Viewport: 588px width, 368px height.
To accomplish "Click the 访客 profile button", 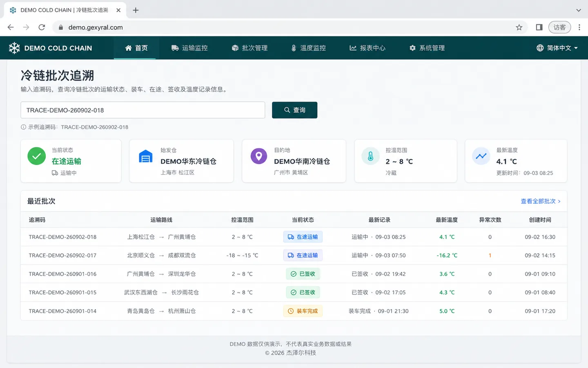I will pos(559,27).
